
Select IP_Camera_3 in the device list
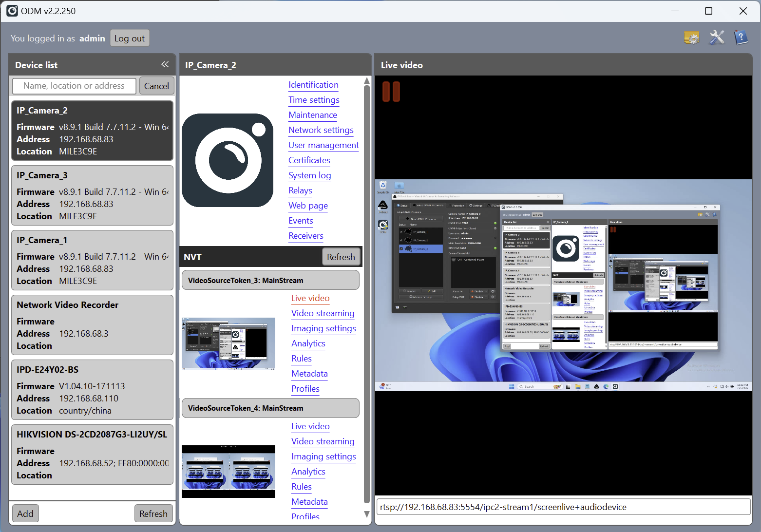[92, 195]
